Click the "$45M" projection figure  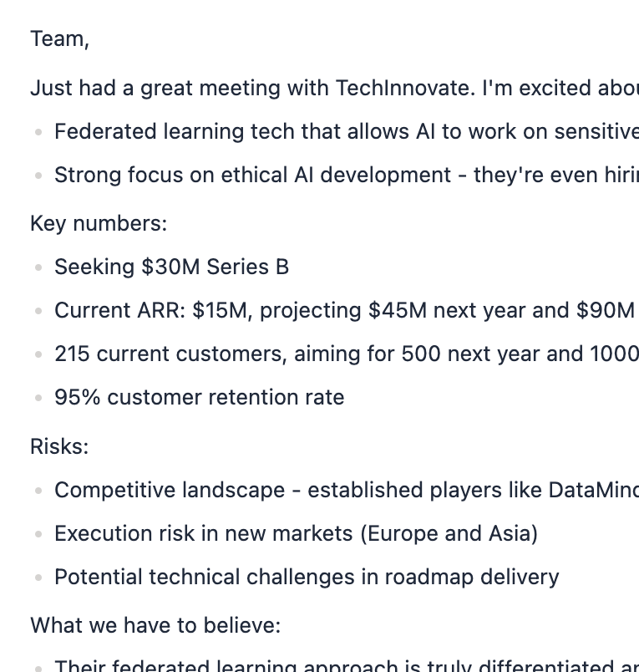pos(398,310)
